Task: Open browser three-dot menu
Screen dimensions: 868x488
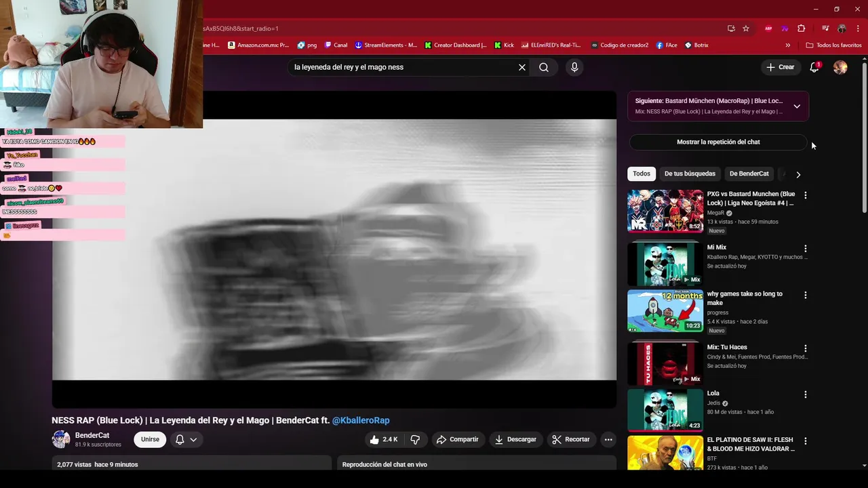Action: pyautogui.click(x=857, y=28)
